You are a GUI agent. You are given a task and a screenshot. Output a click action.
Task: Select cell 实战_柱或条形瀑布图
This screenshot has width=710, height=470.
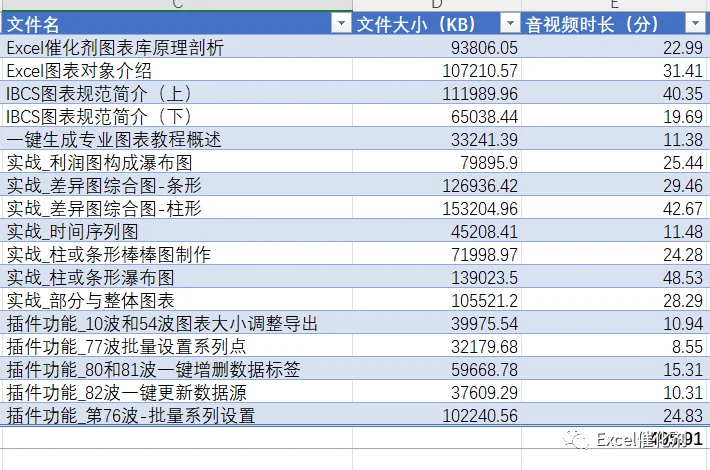(177, 277)
